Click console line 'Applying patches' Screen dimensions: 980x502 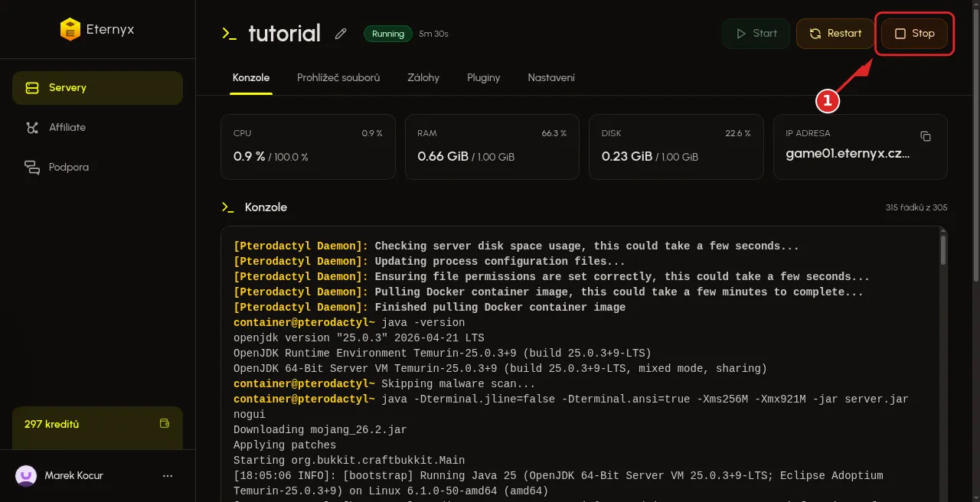click(x=285, y=445)
